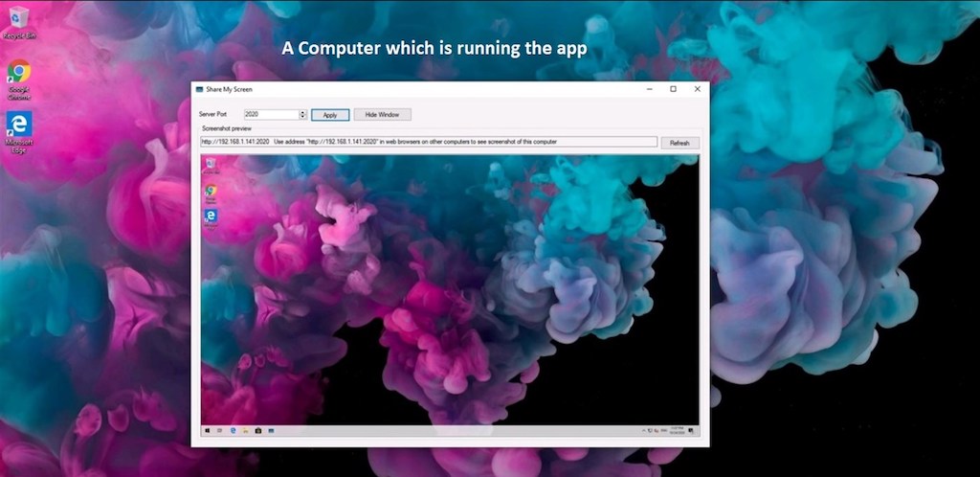This screenshot has height=477, width=980.
Task: Click the Store icon in the preview taskbar
Action: (x=257, y=432)
